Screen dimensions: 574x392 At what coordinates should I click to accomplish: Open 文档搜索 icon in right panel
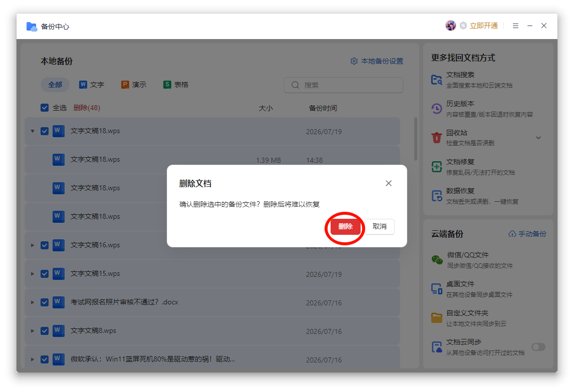click(x=436, y=80)
